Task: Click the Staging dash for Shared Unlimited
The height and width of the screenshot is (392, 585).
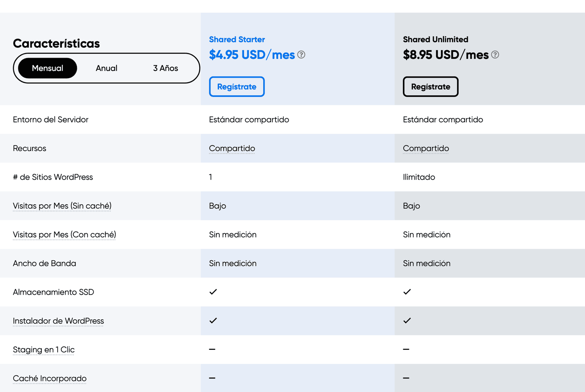Action: [x=406, y=349]
